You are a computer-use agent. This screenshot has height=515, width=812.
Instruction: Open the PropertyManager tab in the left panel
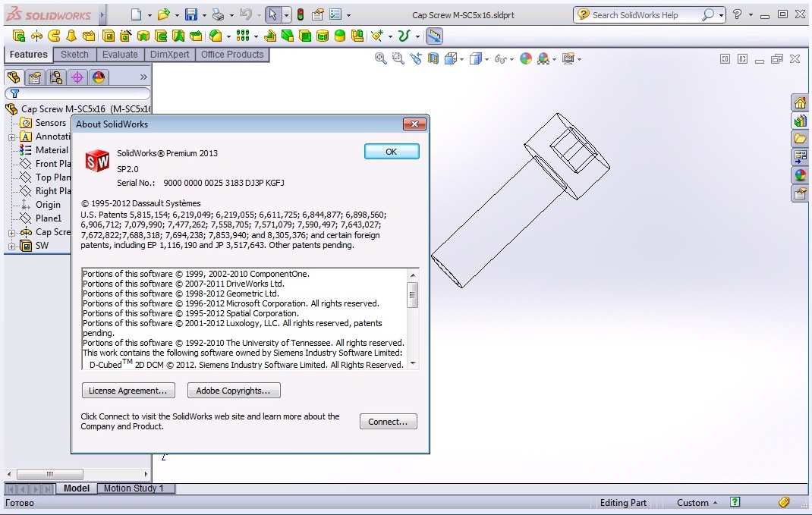point(34,77)
